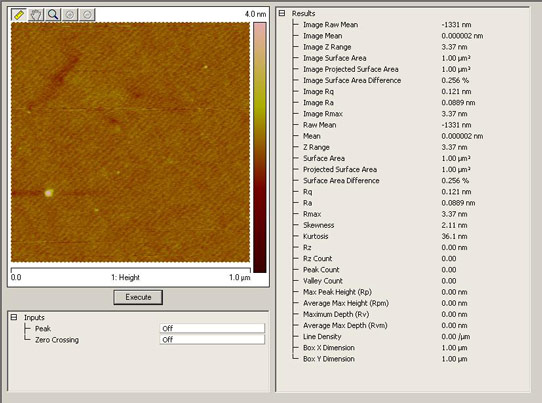Screen dimensions: 542x403
Task: Click the height color scale bar
Action: click(x=260, y=148)
